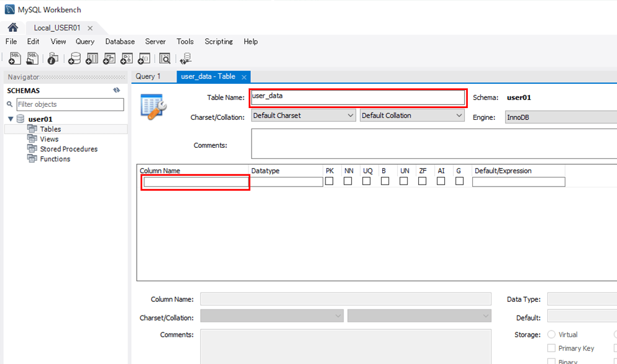
Task: Switch to the Query 1 tab
Action: tap(148, 76)
